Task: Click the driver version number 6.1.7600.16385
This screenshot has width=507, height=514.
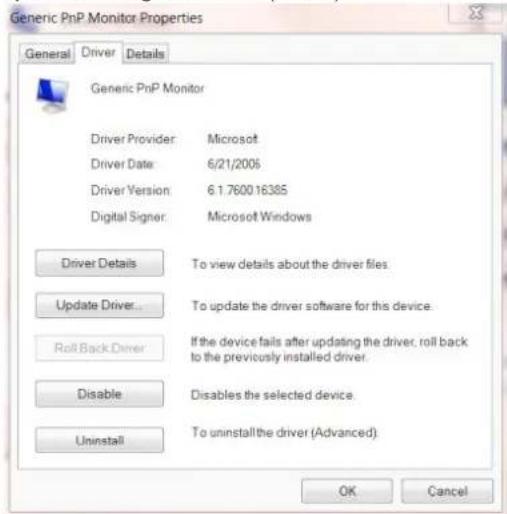Action: [x=247, y=190]
